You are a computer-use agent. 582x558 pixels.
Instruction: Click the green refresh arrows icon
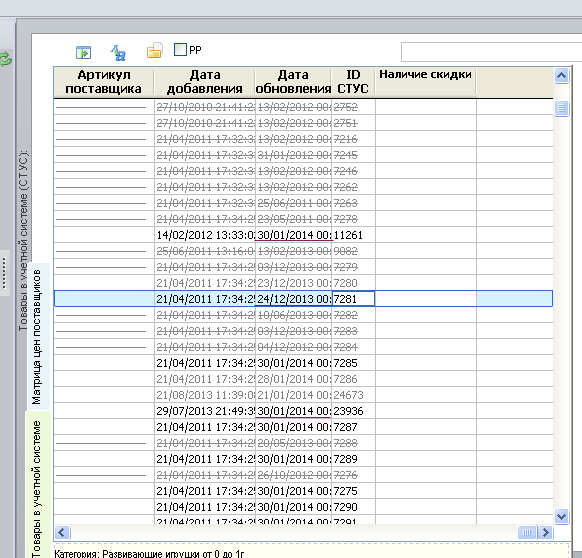pyautogui.click(x=5, y=59)
